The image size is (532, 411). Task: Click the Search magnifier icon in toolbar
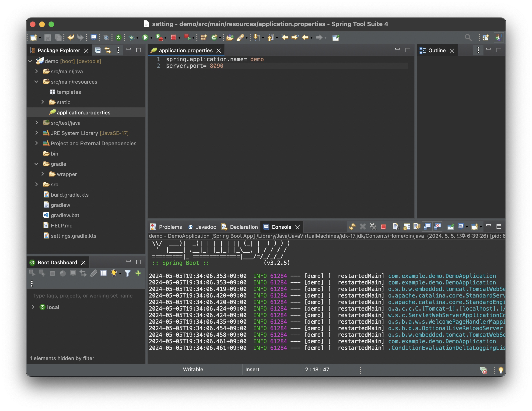coord(468,38)
